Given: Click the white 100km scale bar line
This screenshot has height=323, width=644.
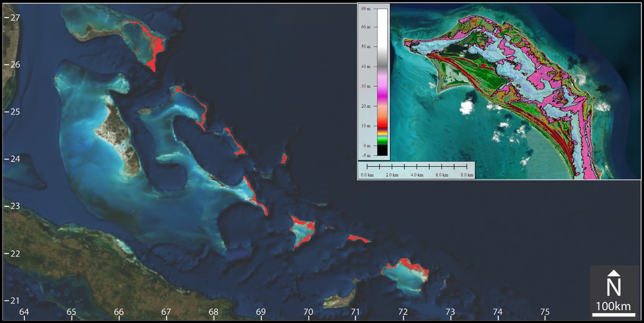Looking at the screenshot, I should click(614, 314).
